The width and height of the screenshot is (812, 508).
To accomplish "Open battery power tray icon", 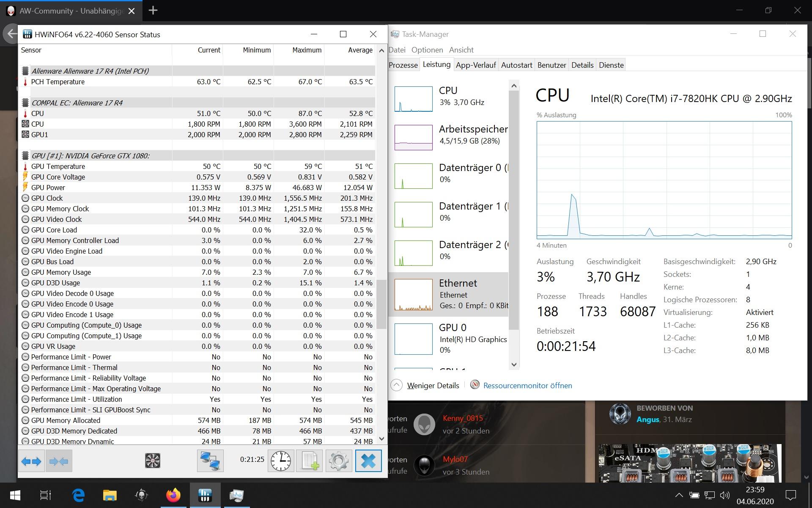I will coord(694,495).
